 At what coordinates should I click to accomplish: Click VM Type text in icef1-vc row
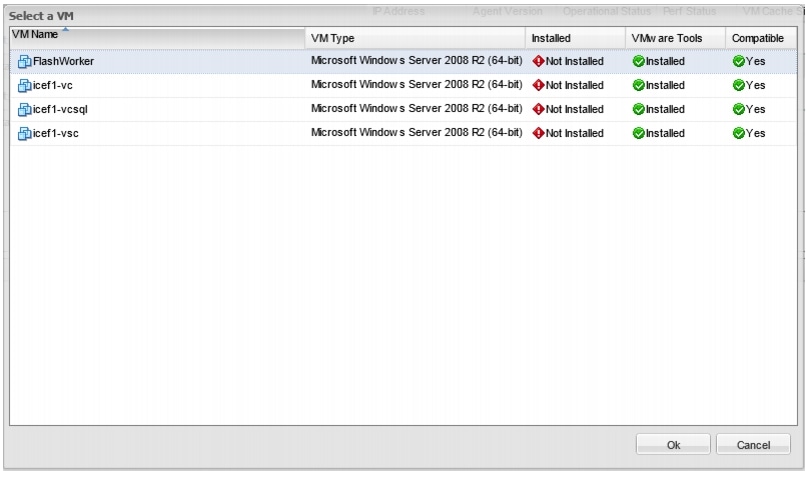[x=416, y=84]
